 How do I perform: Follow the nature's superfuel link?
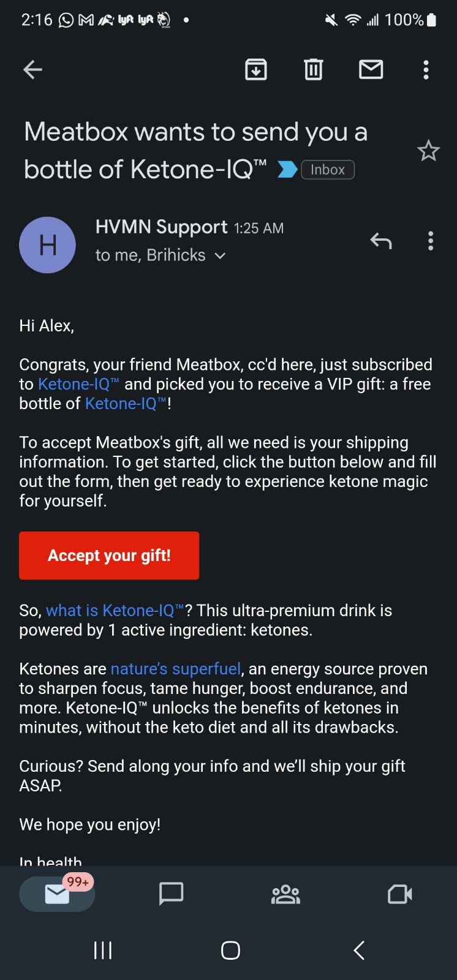pyautogui.click(x=175, y=669)
